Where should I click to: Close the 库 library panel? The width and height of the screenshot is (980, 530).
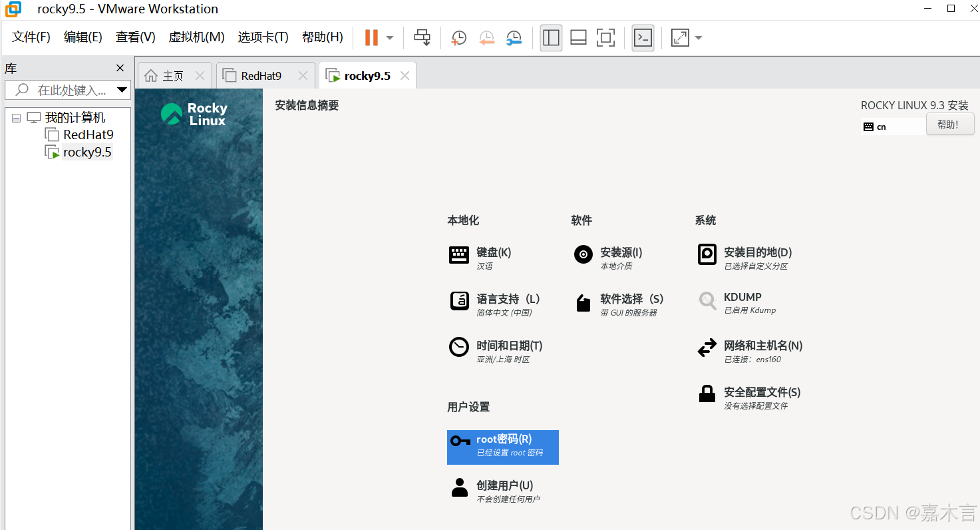[x=120, y=68]
